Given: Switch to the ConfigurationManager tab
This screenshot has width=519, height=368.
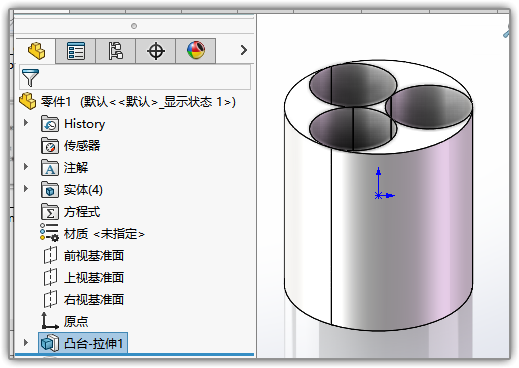Looking at the screenshot, I should click(x=116, y=51).
